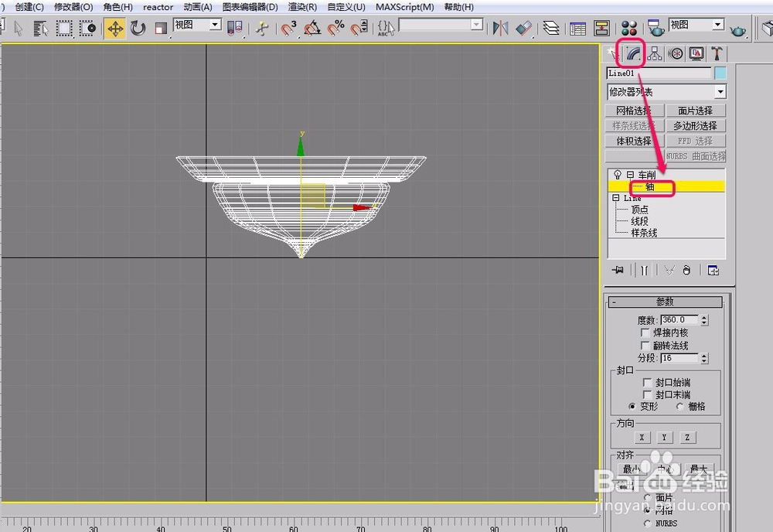Open the 修改器(O) menu
773x532 pixels.
pyautogui.click(x=73, y=7)
